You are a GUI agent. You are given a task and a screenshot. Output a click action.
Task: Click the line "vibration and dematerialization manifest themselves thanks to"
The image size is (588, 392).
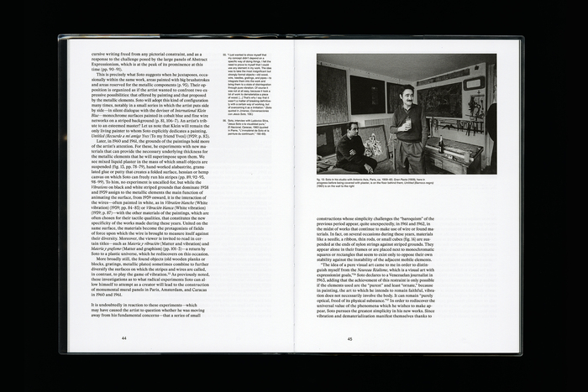[x=375, y=316]
